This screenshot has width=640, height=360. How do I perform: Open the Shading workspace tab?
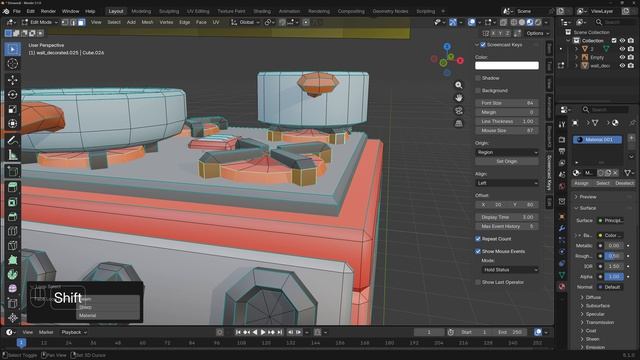click(x=262, y=11)
